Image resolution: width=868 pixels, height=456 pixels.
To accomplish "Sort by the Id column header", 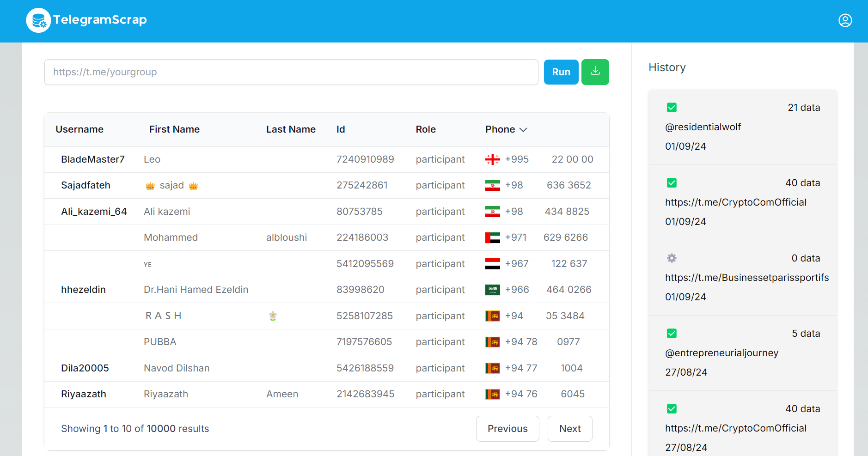I will coord(341,129).
